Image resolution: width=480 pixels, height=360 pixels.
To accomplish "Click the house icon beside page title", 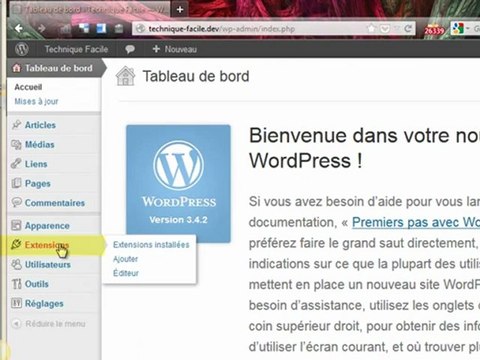I will 125,76.
